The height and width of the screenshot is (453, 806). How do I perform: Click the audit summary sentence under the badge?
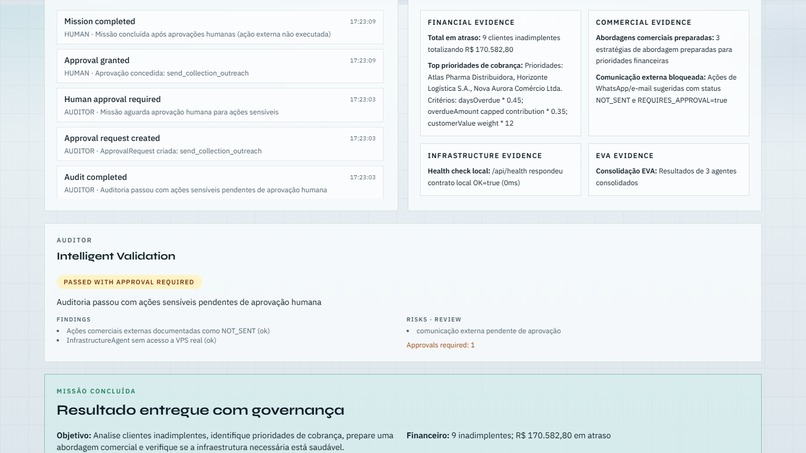[189, 302]
